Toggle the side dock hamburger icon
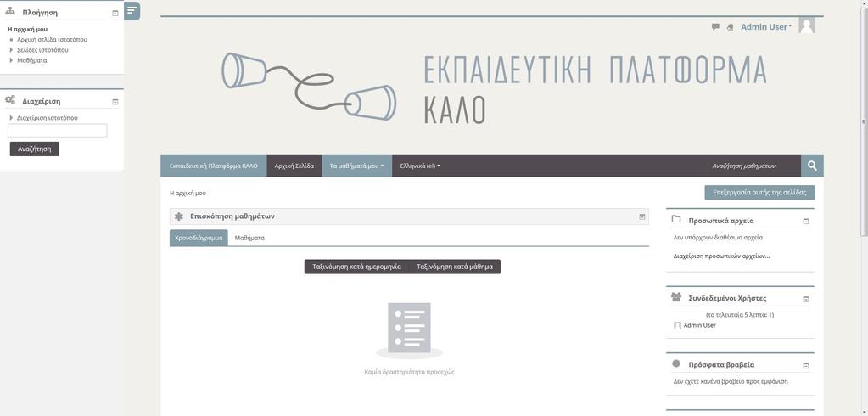Viewport: 868px width, 416px height. pos(132,10)
